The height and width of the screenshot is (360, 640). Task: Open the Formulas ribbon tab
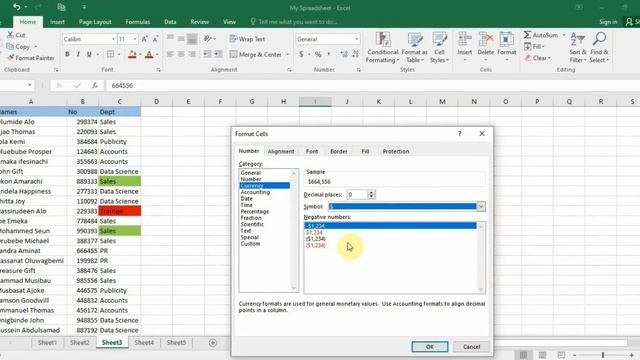point(138,22)
